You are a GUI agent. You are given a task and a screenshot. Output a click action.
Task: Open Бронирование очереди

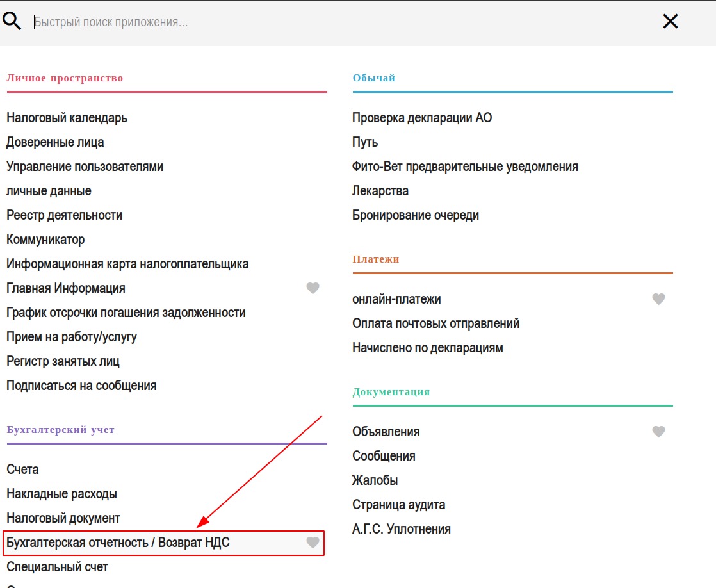click(x=416, y=215)
